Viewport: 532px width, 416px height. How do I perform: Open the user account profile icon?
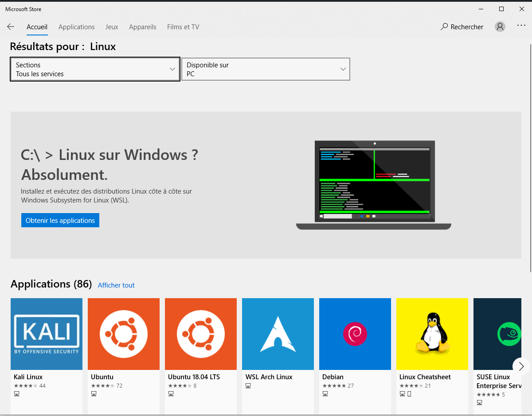click(500, 27)
